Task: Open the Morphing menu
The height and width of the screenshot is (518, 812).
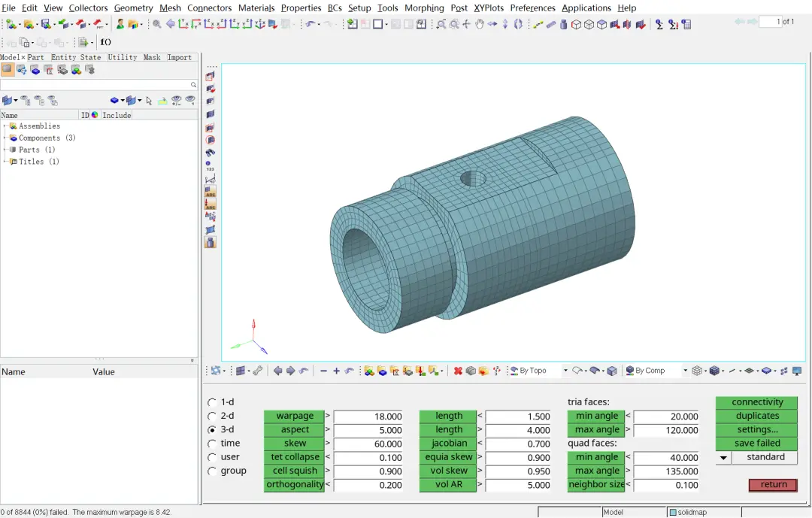Action: (424, 8)
